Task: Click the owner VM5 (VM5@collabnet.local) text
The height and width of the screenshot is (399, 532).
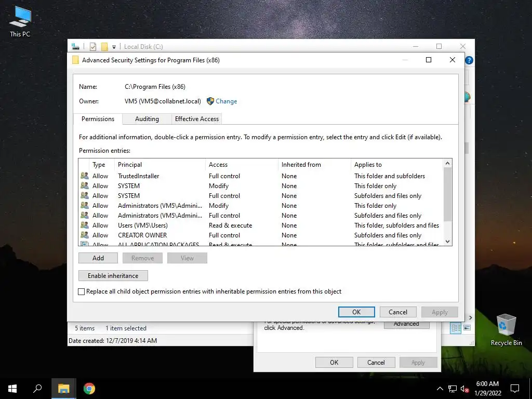Action: tap(163, 101)
